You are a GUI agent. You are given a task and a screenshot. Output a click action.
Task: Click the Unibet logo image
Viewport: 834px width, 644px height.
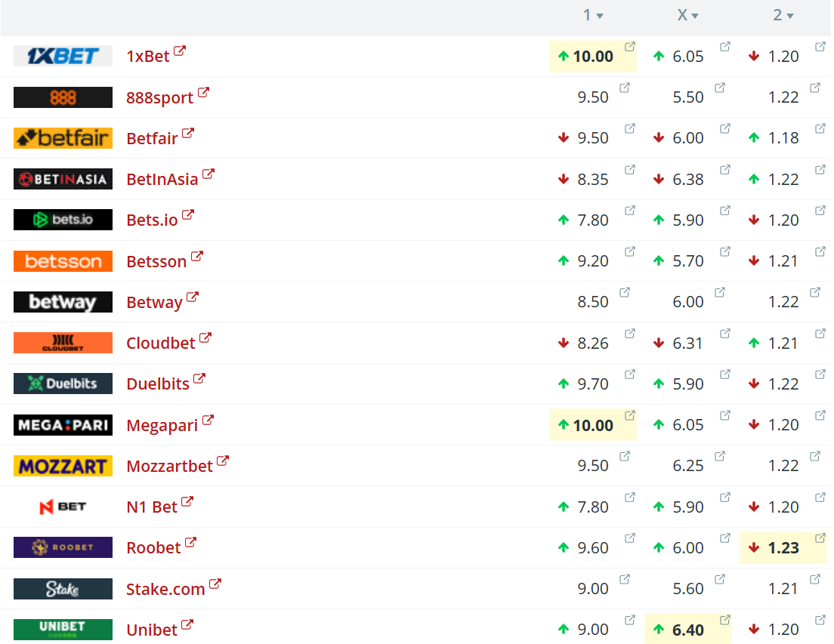63,630
